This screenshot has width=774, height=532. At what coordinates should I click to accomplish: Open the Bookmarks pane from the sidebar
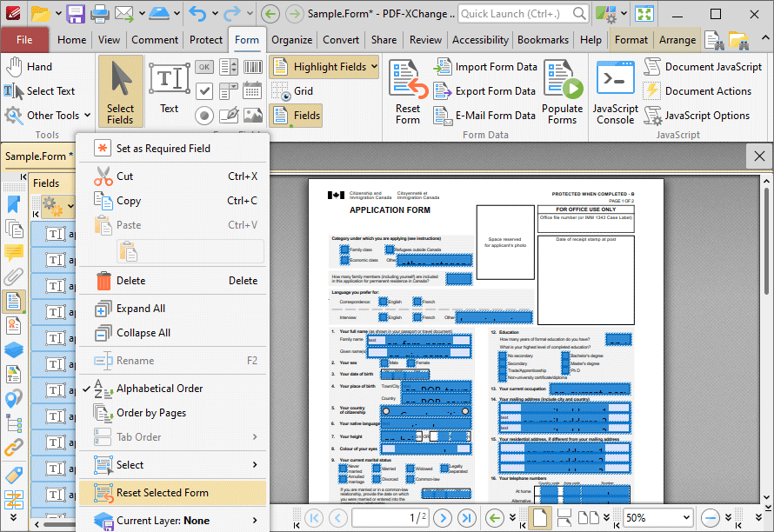coord(14,204)
